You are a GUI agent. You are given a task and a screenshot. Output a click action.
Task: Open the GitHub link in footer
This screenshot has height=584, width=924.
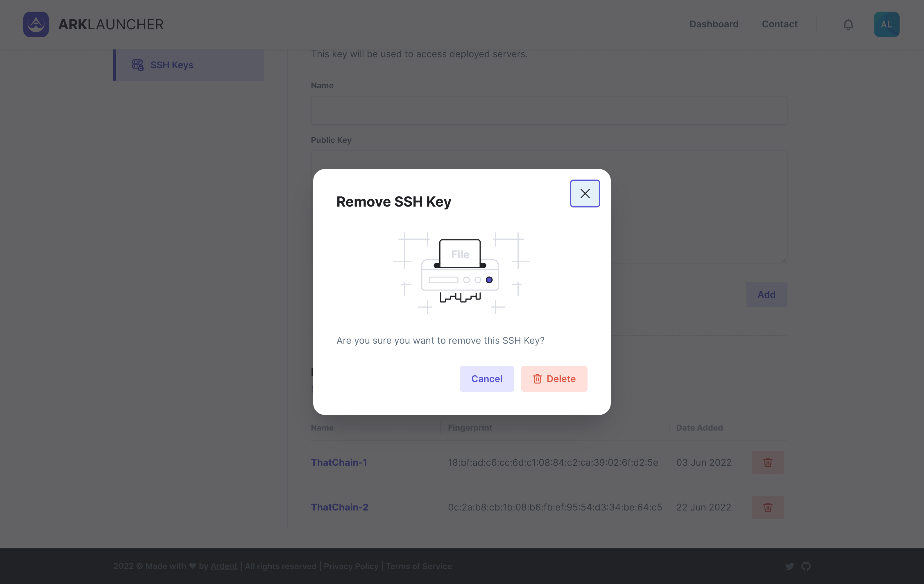point(806,566)
